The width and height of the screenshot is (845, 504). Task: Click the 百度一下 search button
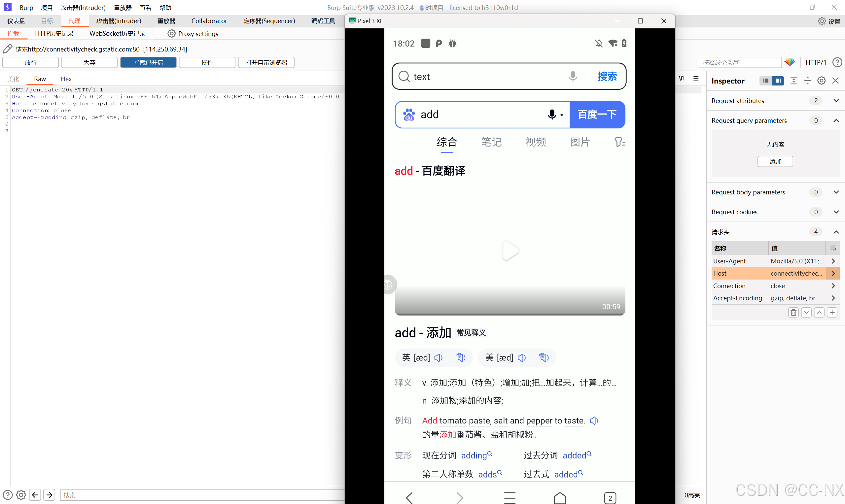click(x=597, y=115)
